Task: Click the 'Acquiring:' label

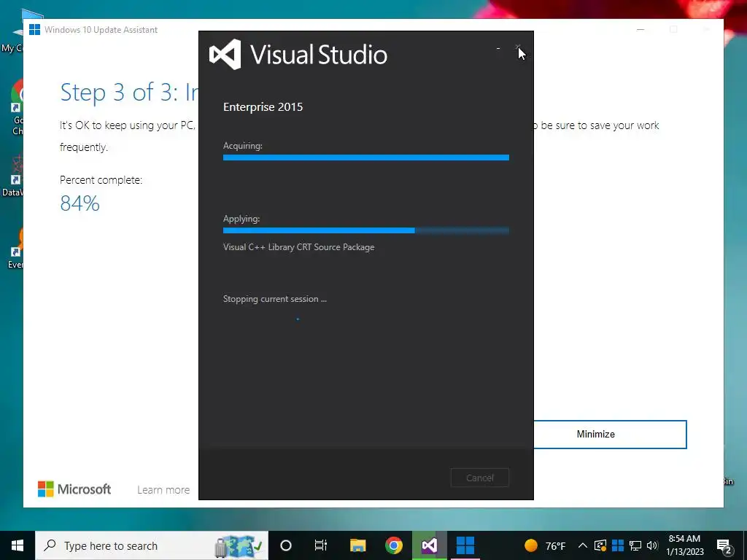Action: click(243, 146)
